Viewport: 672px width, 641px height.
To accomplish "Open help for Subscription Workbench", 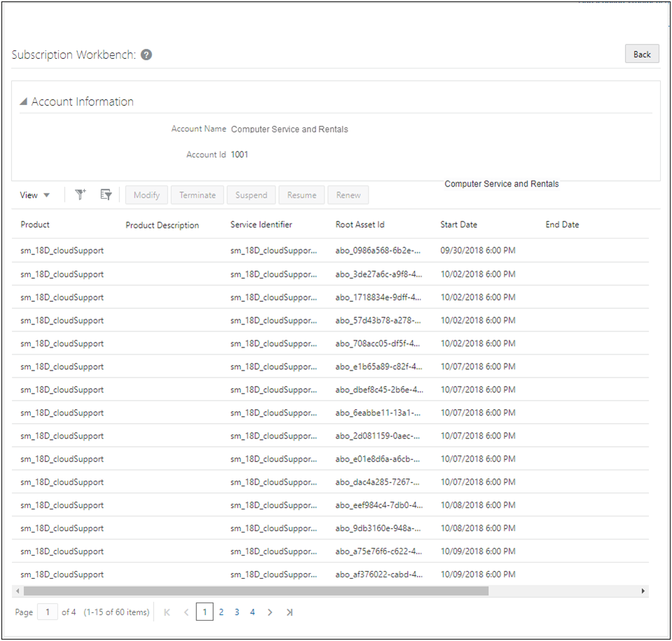I will 146,54.
